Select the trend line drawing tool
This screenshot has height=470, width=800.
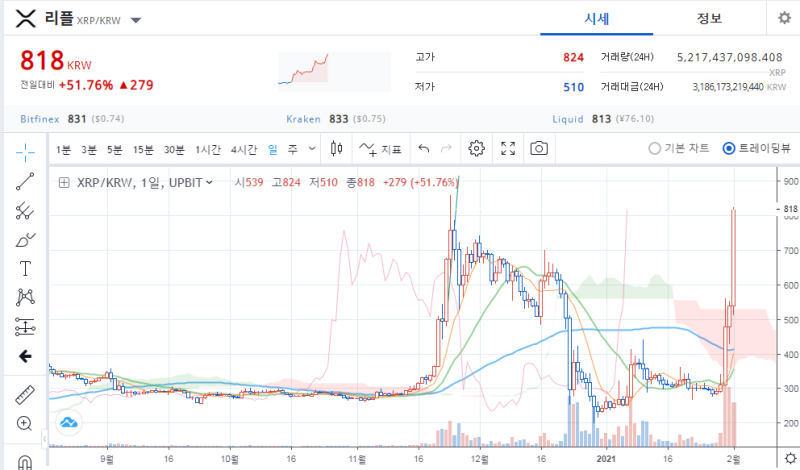(x=25, y=182)
